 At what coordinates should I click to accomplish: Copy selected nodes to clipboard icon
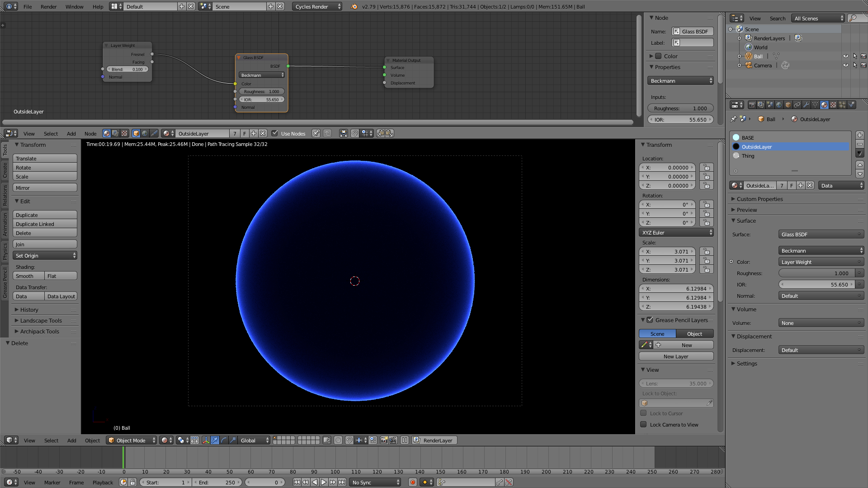coord(381,133)
